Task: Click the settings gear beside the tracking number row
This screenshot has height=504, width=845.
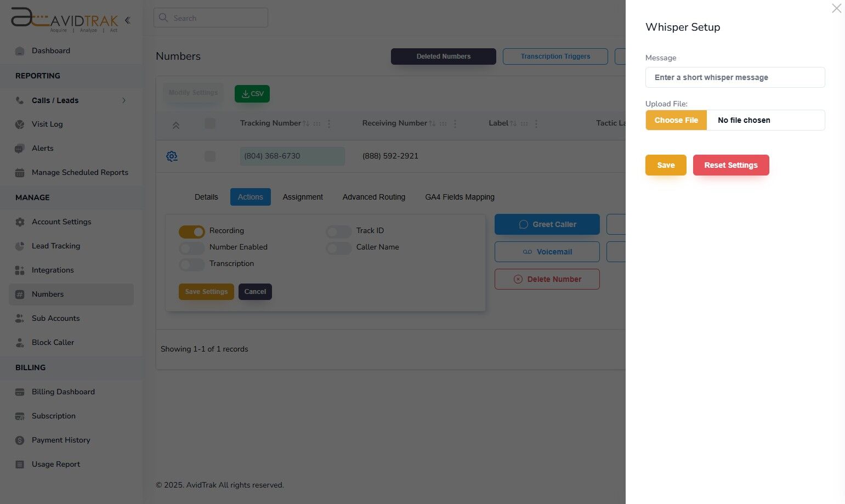Action: (172, 156)
